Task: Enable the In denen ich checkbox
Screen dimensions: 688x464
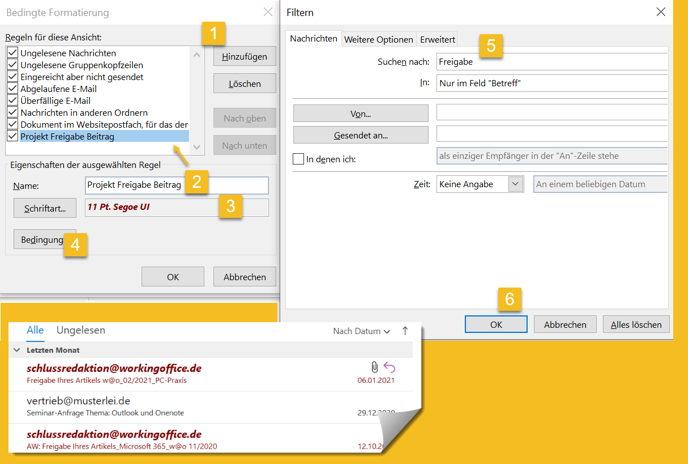Action: [x=298, y=158]
